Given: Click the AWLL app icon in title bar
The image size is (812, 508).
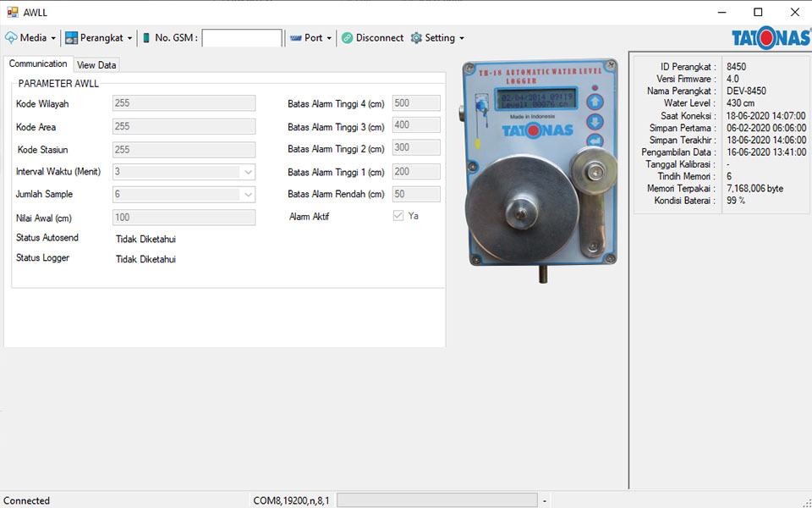Looking at the screenshot, I should click(12, 12).
